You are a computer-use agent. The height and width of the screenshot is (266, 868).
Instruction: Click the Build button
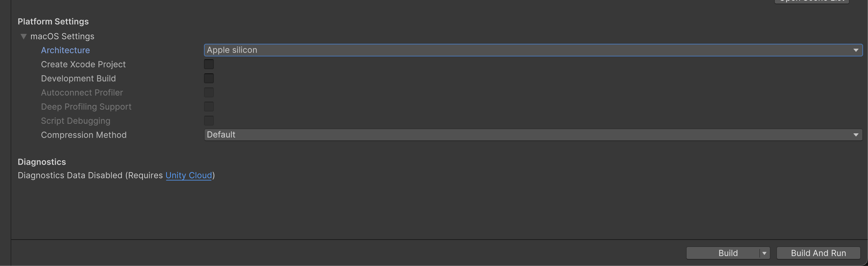[723, 253]
